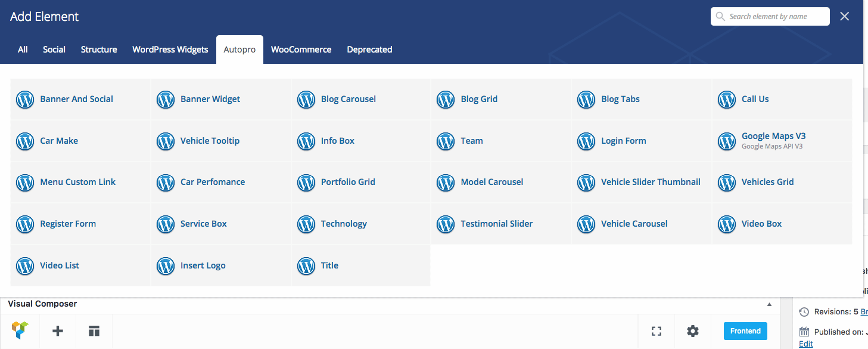Select the Vehicle Tooltip element
868x349 pixels.
(x=221, y=141)
